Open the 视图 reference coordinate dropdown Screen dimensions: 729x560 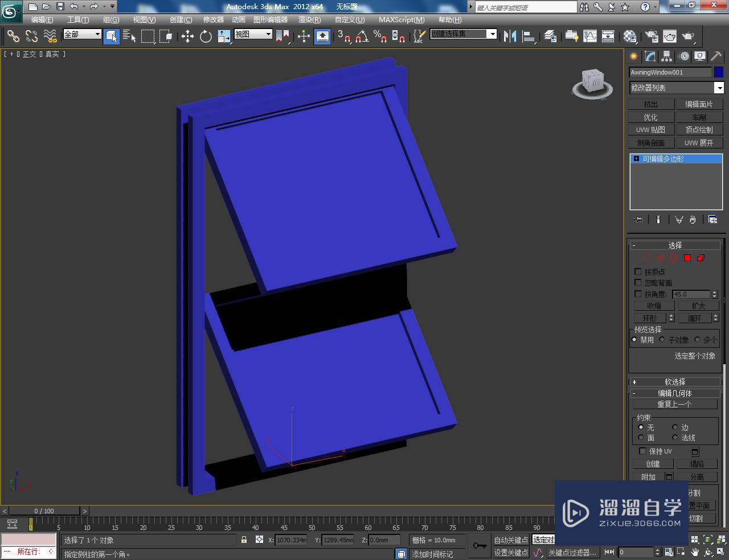pyautogui.click(x=253, y=34)
